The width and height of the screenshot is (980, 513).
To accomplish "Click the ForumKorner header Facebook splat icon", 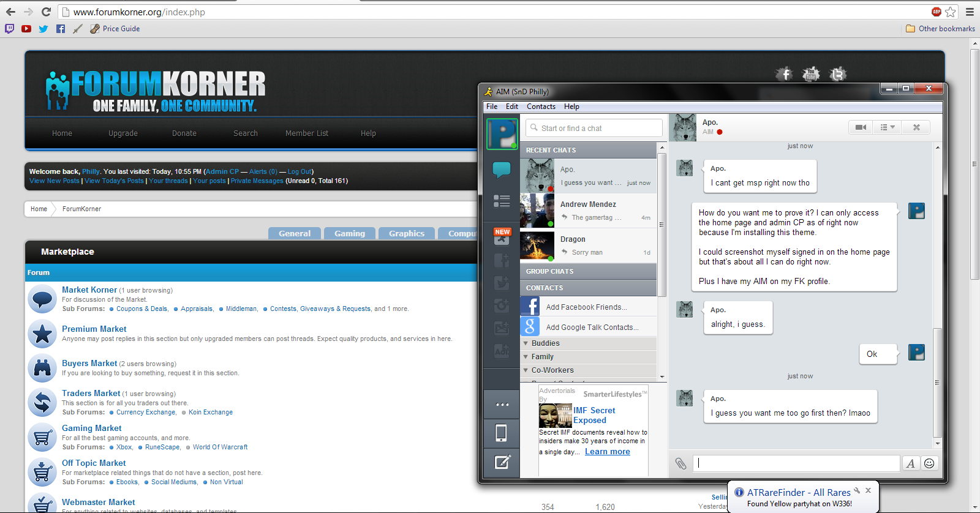I will 785,74.
